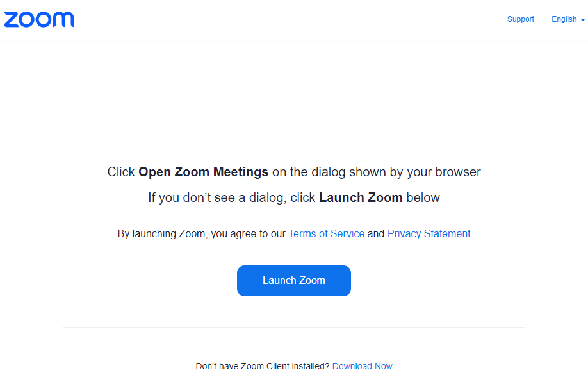Click the Zoom logo in the header
Viewport: 588px width, 377px height.
pyautogui.click(x=39, y=19)
